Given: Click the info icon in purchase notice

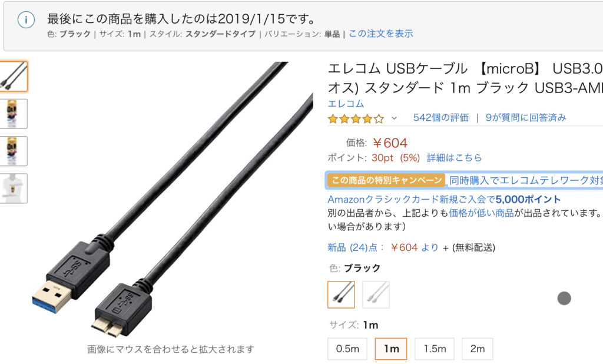Looking at the screenshot, I should tap(26, 20).
